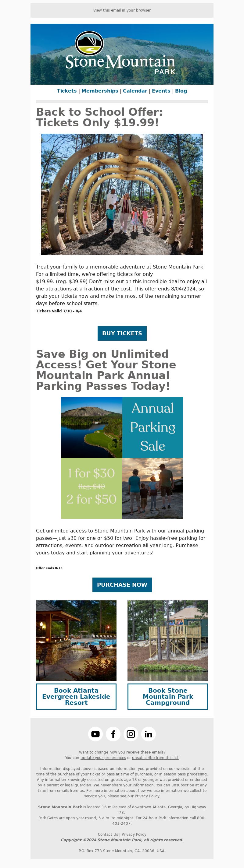
Task: Open the Facebook social icon
Action: coord(113,734)
